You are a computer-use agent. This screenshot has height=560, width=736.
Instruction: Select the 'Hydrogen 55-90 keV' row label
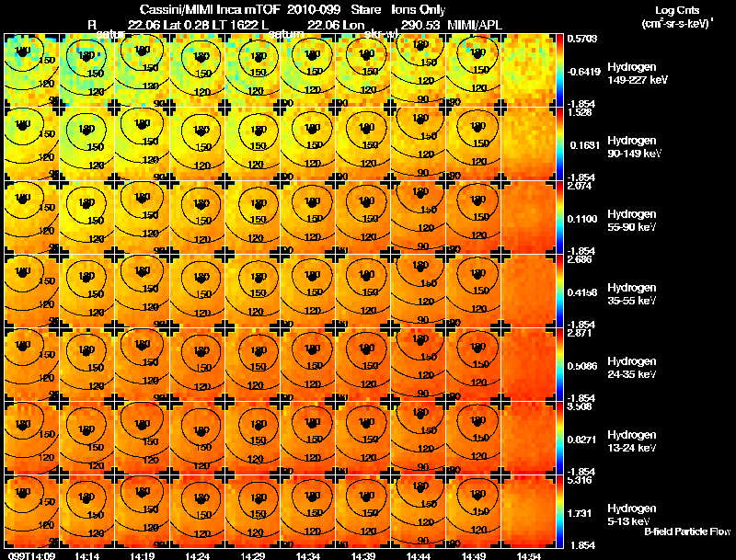tap(632, 221)
